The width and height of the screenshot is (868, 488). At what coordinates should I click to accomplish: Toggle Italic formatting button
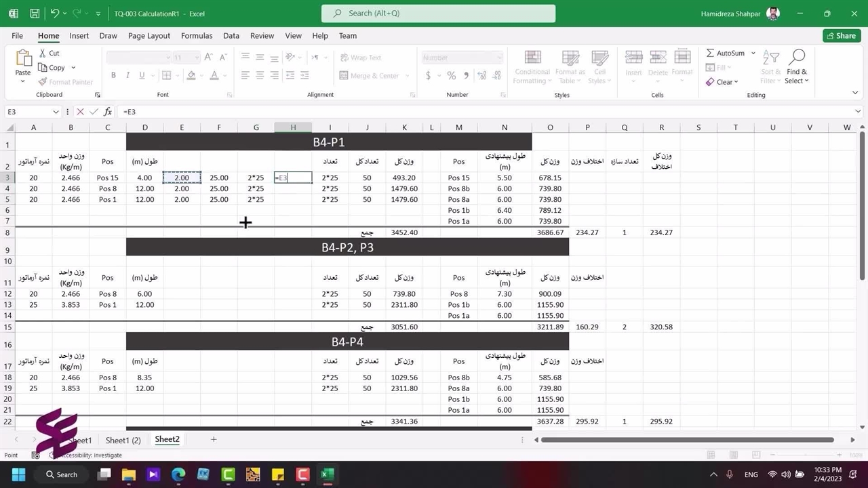pyautogui.click(x=130, y=75)
